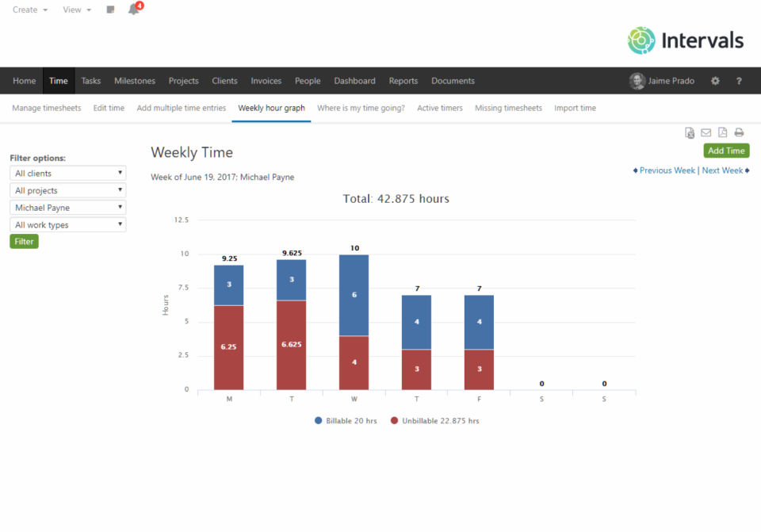761x532 pixels.
Task: Open the notifications bell
Action: [133, 10]
